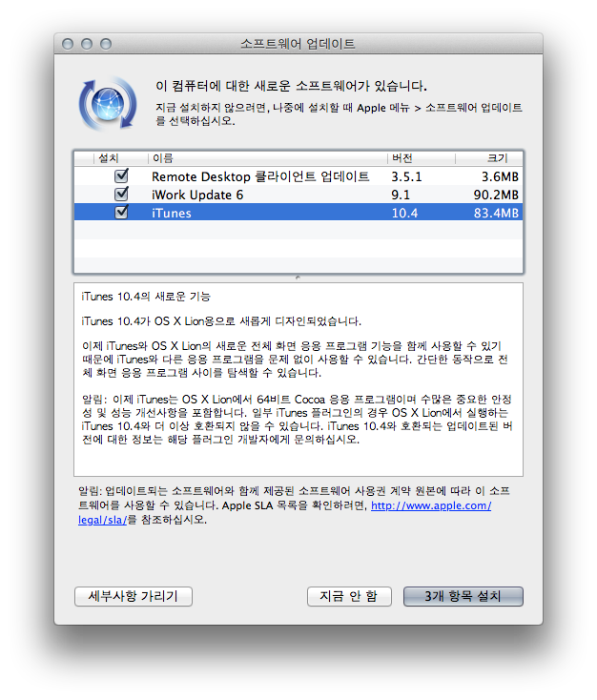Click the 3.6MB size cell

[x=500, y=176]
